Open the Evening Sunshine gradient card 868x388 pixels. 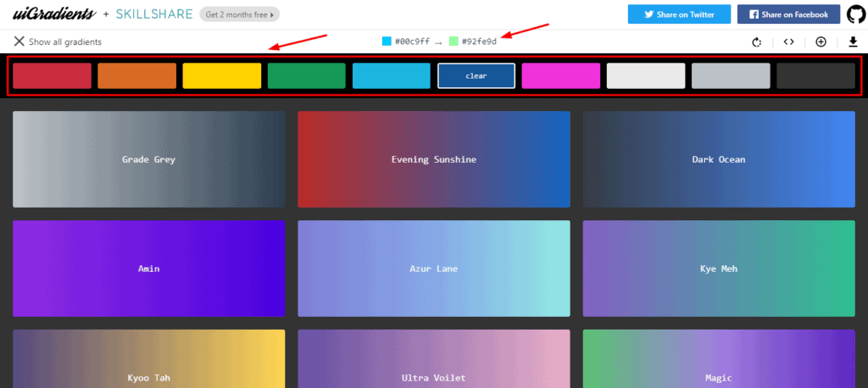coord(434,159)
